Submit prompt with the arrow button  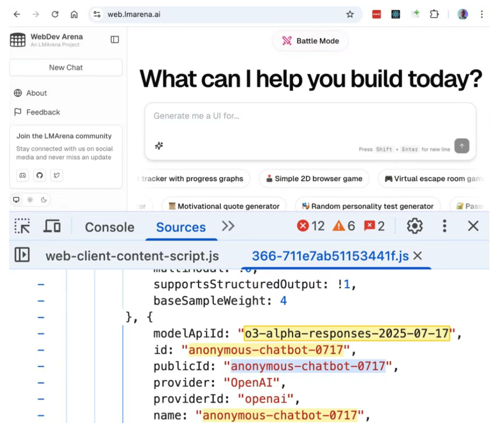(x=462, y=146)
